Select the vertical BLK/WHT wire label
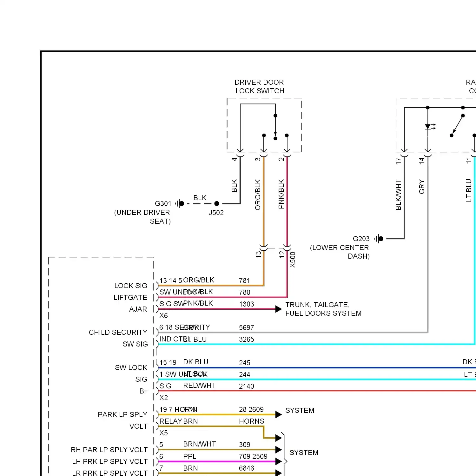 tap(398, 195)
